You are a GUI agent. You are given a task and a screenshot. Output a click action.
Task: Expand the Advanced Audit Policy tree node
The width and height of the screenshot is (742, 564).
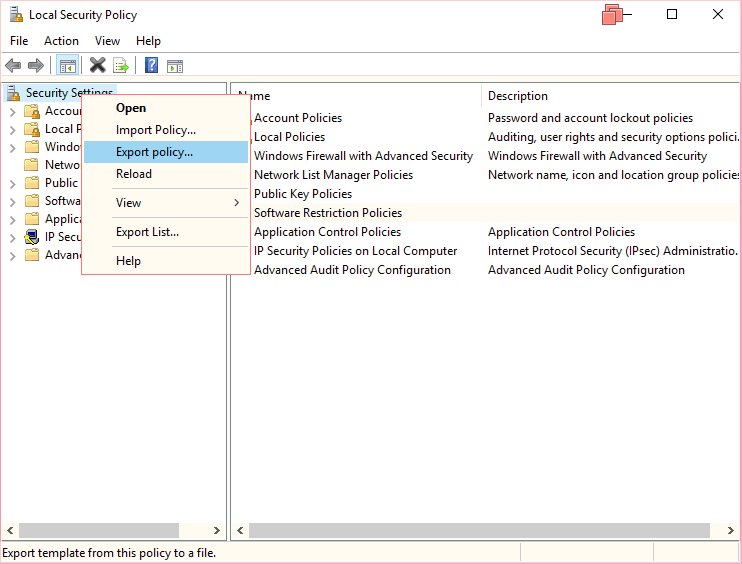tap(13, 255)
